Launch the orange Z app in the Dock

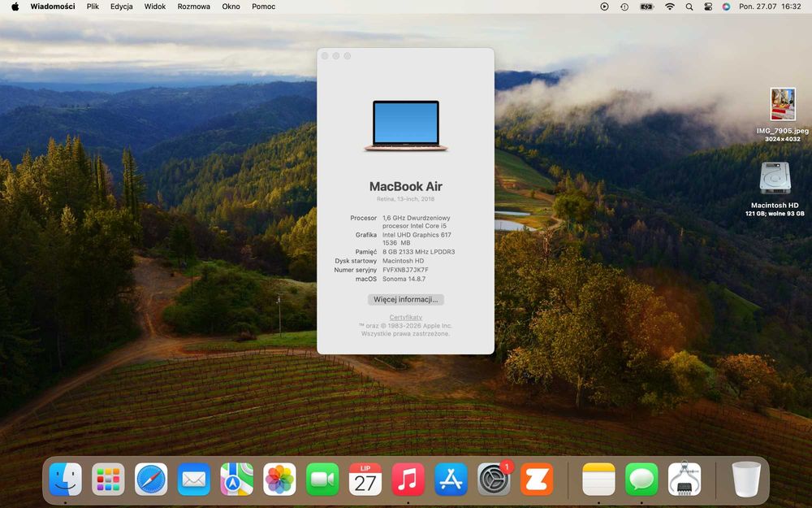point(537,480)
